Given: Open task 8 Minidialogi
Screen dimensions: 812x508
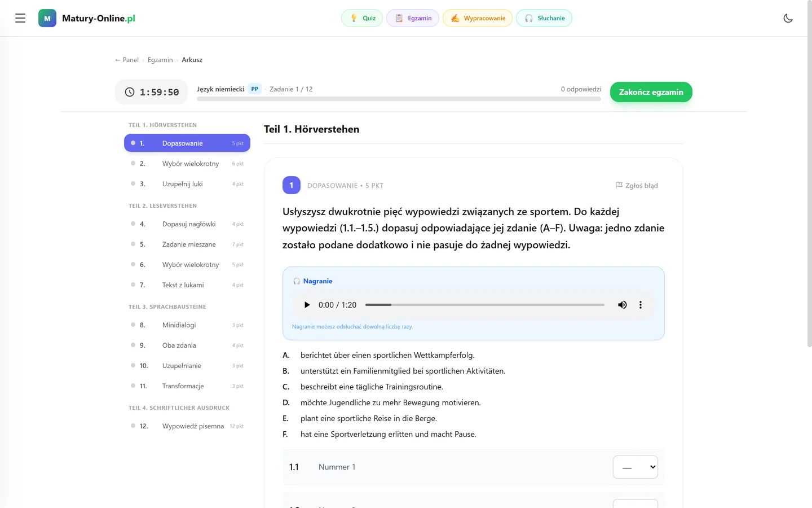Looking at the screenshot, I should [187, 325].
